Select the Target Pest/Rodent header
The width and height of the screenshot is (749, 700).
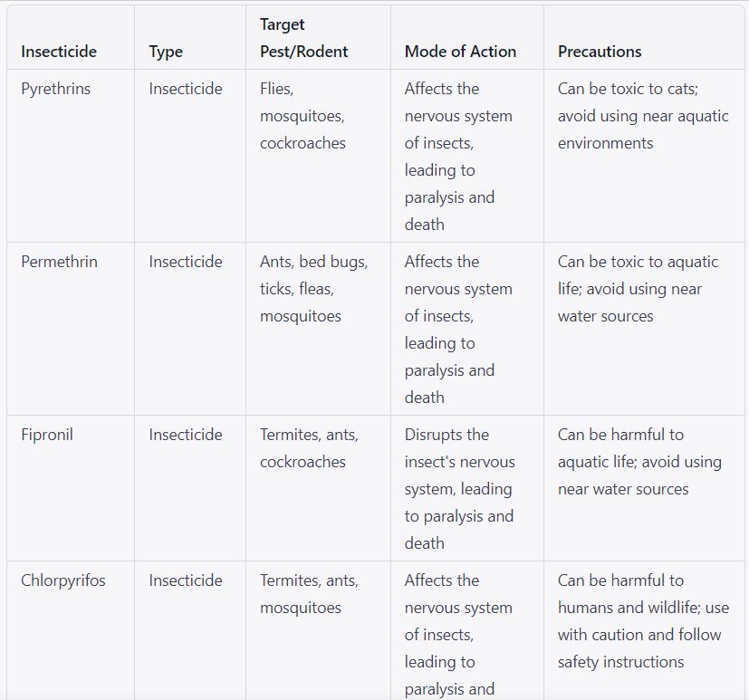303,38
